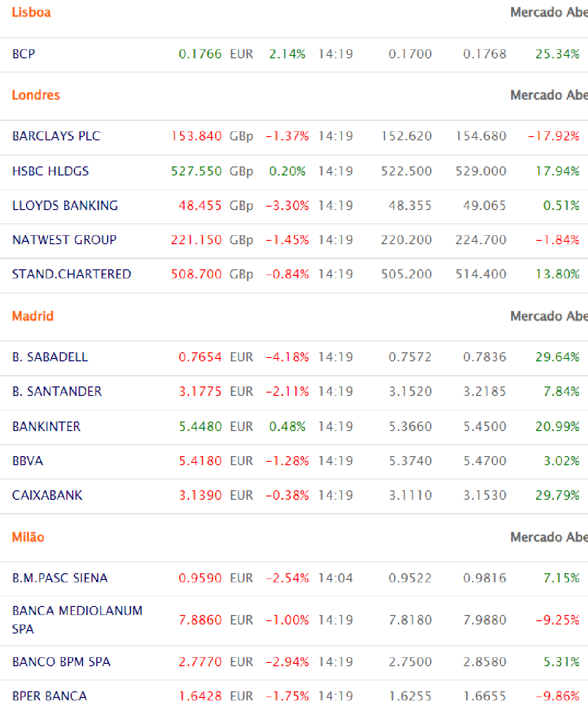Click Mercado Aberto status beside Londres

coord(549,95)
